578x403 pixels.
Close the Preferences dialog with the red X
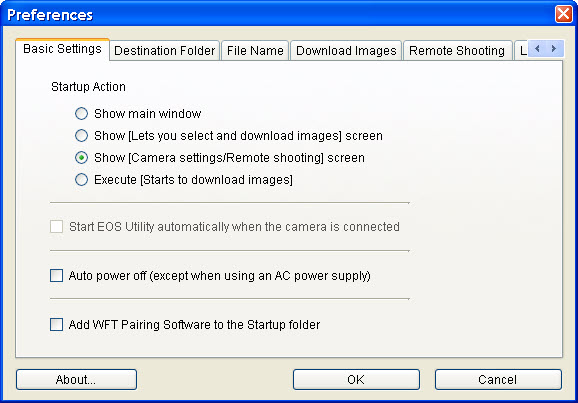point(564,14)
